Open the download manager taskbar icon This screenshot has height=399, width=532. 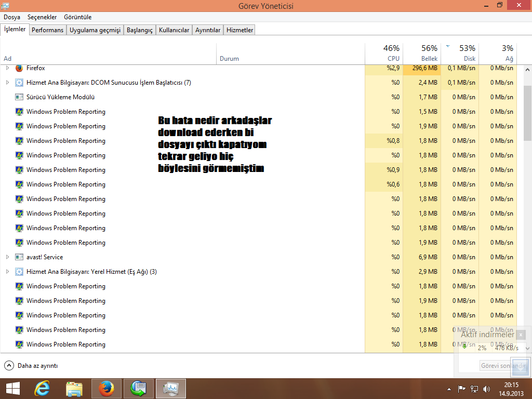click(x=138, y=389)
